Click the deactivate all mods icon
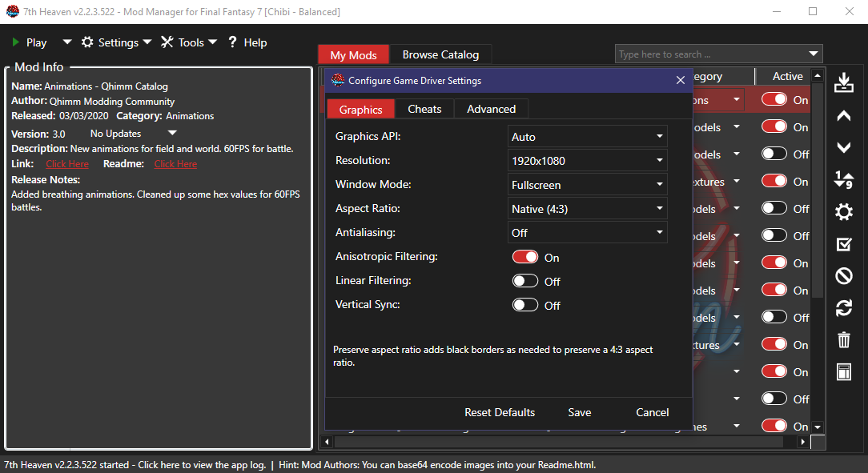The height and width of the screenshot is (473, 868). pos(844,275)
